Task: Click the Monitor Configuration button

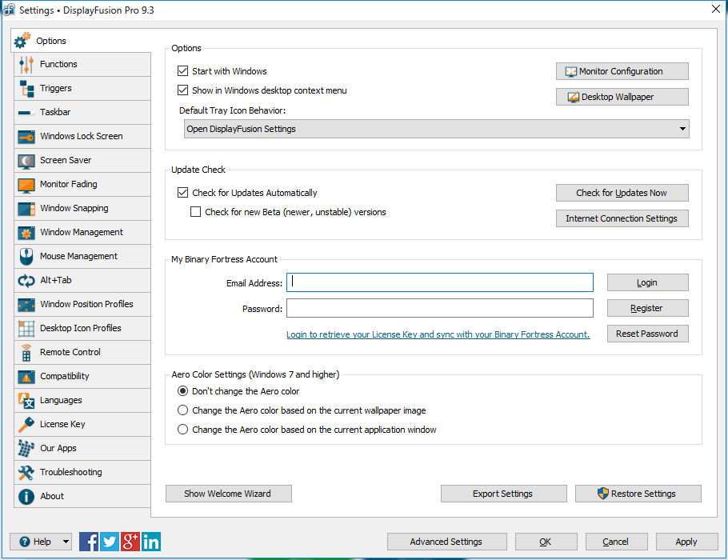Action: pos(622,71)
